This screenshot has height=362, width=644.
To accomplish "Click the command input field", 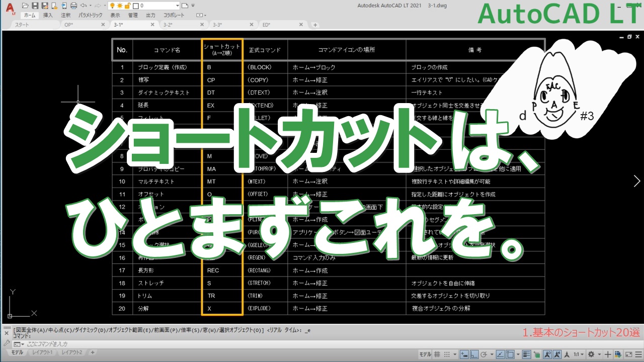I will 75,344.
